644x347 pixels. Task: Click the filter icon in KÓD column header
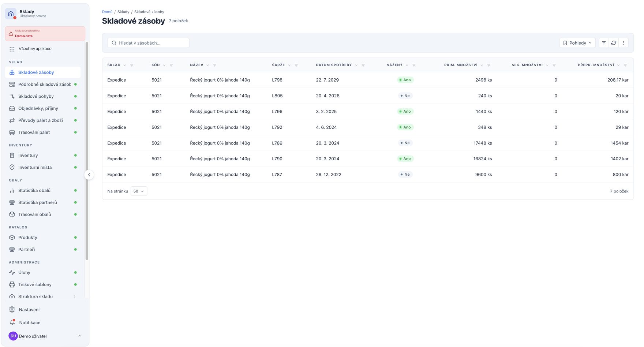coord(171,65)
